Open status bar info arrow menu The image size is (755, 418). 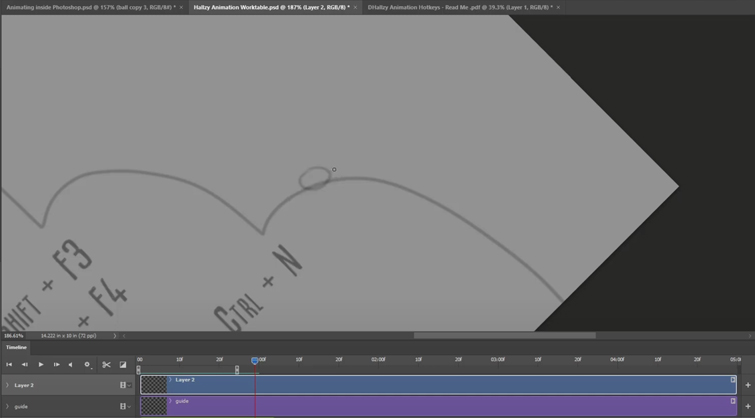tap(115, 336)
